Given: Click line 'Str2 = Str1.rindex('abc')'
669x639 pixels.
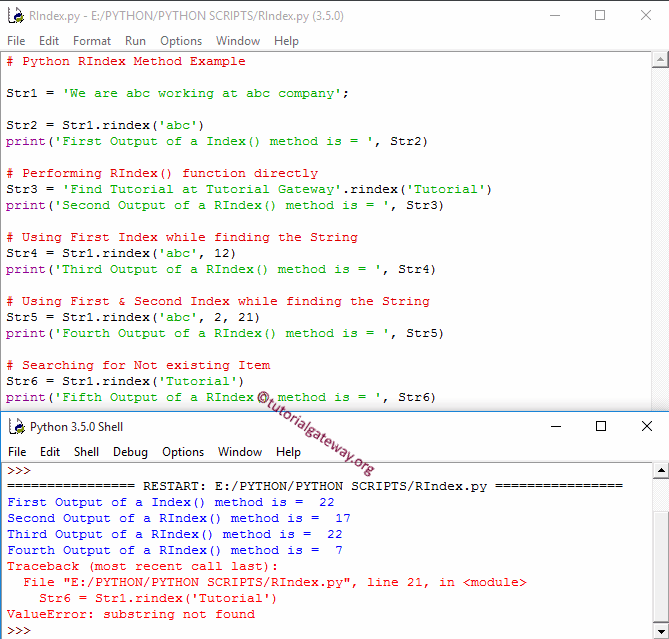Looking at the screenshot, I should pos(105,125).
